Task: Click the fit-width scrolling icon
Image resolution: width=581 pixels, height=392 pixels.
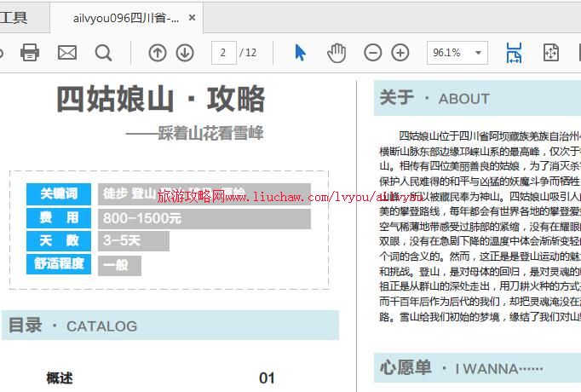Action: [x=514, y=53]
